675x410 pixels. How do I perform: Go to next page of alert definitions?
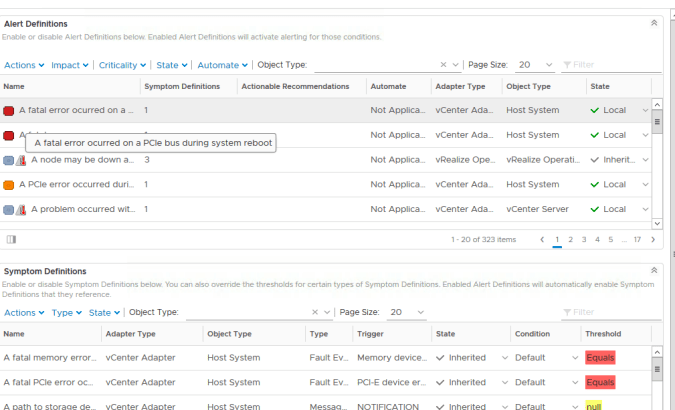[653, 240]
